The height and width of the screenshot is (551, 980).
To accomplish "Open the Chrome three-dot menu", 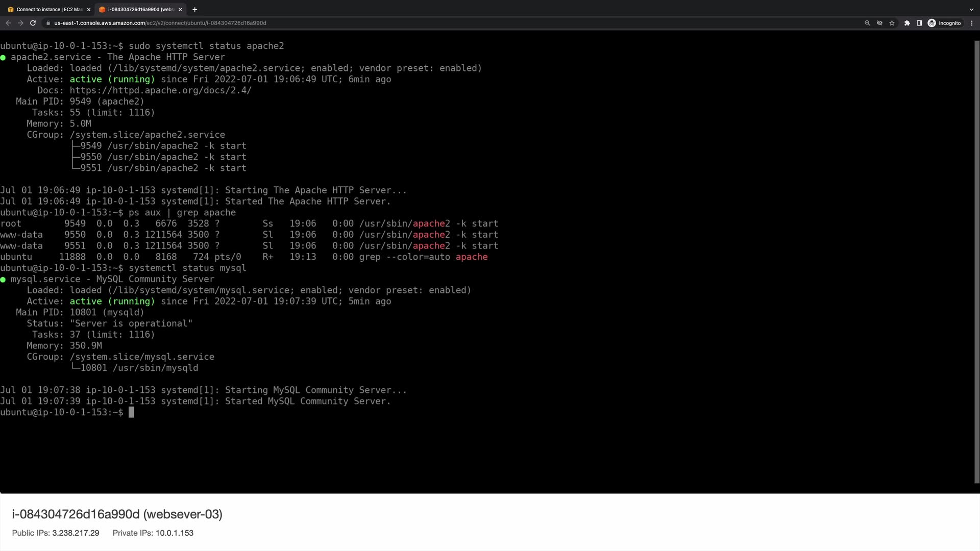I will click(972, 23).
